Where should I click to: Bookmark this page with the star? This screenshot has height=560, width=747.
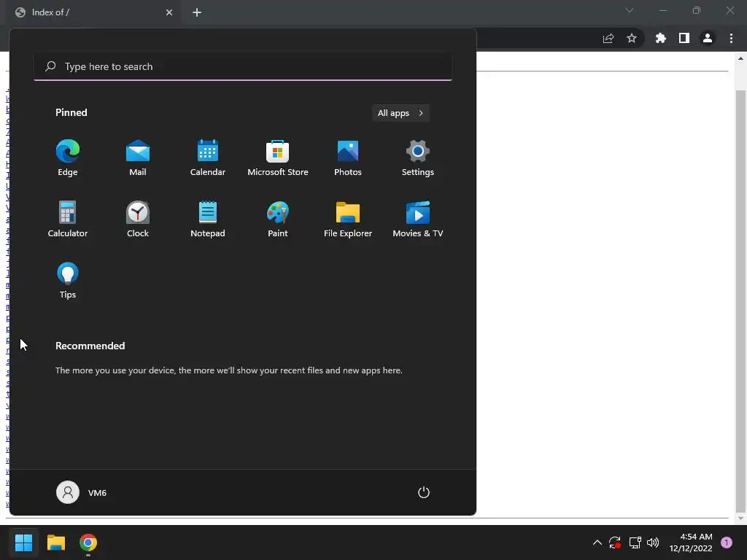[x=632, y=38]
